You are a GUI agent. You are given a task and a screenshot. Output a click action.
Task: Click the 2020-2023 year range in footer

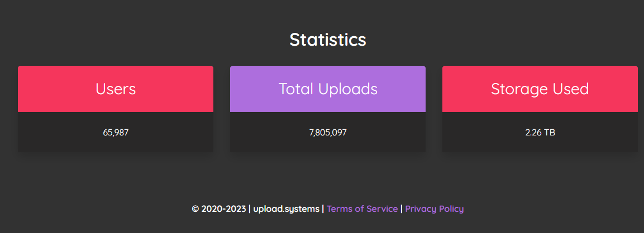[223, 209]
